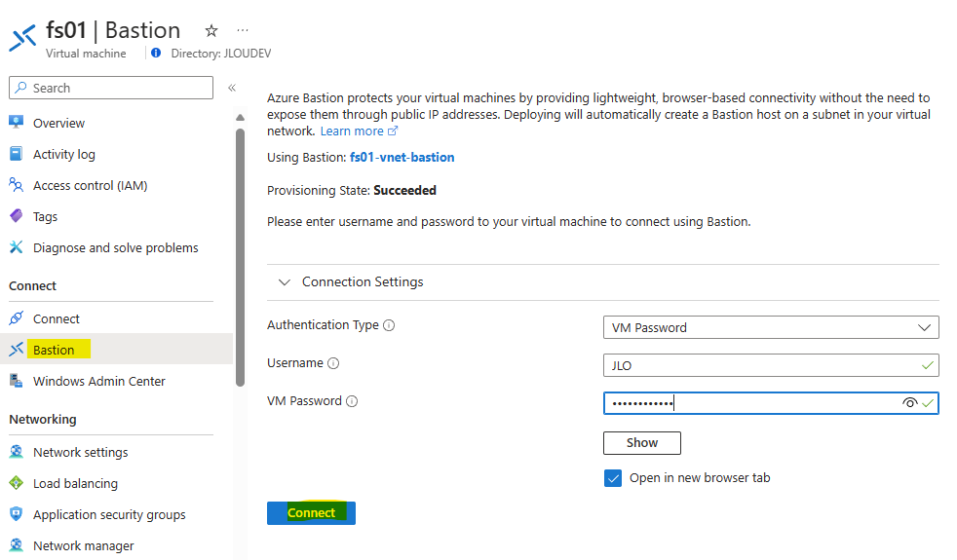The image size is (957, 560).
Task: Open Windows Admin Center
Action: pyautogui.click(x=98, y=381)
